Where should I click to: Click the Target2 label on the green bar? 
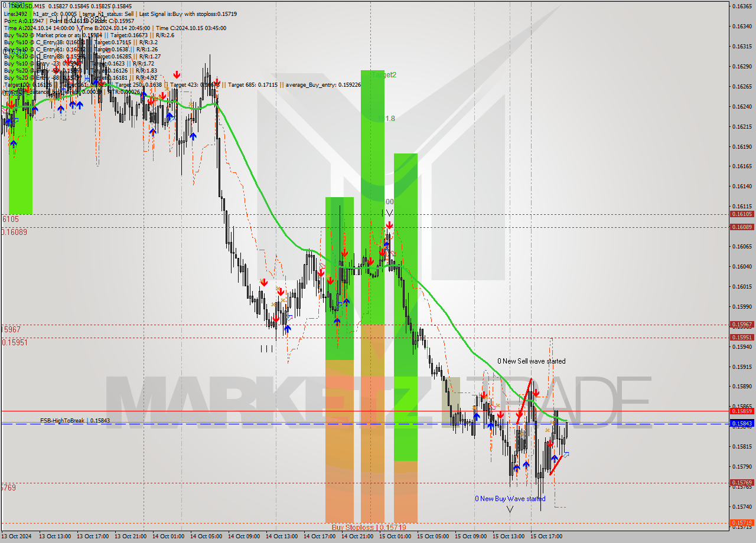coord(384,75)
